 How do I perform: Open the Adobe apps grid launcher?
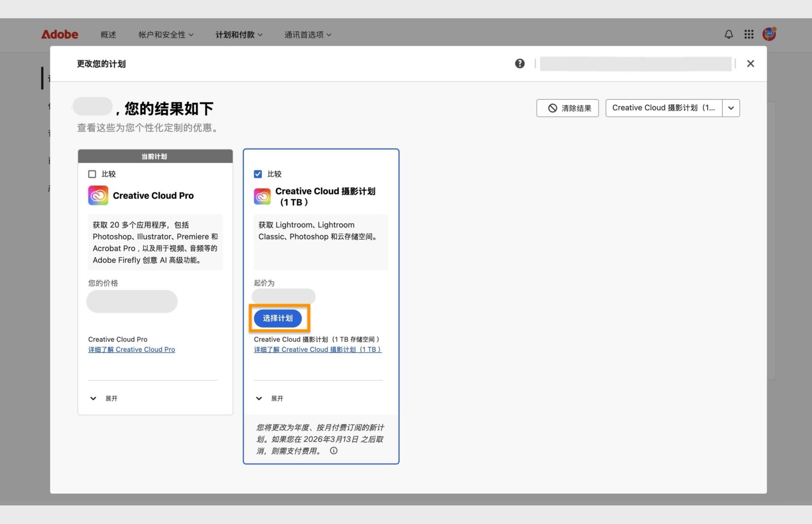point(749,34)
